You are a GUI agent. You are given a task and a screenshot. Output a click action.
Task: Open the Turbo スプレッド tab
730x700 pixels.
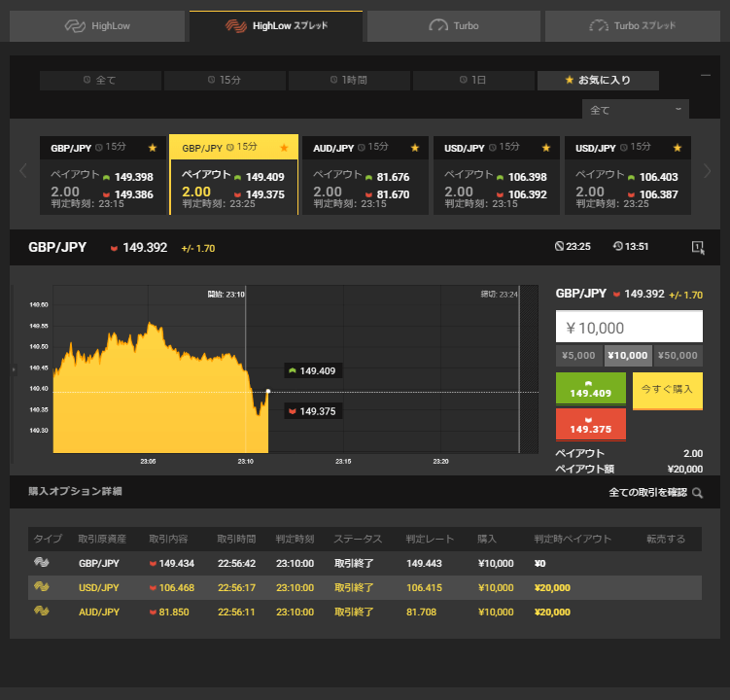[632, 26]
